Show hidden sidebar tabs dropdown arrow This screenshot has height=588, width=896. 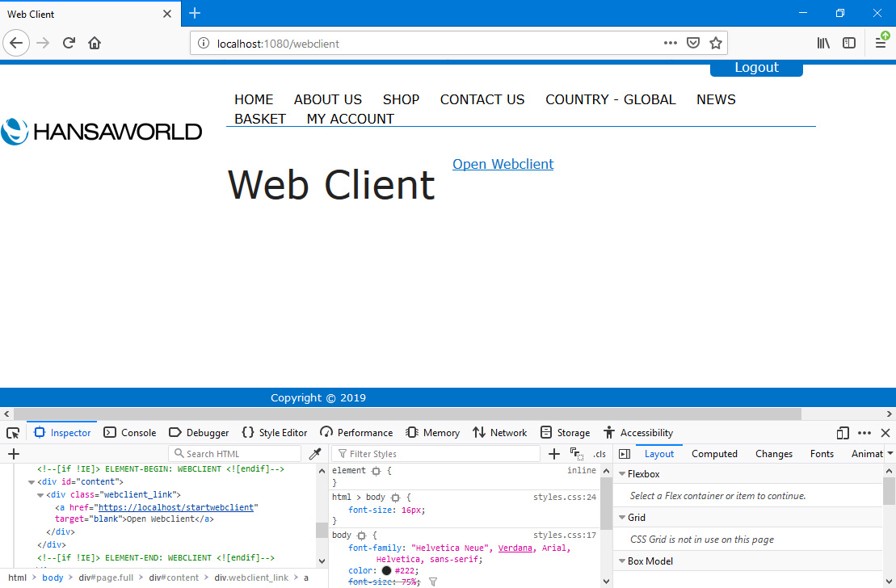890,454
